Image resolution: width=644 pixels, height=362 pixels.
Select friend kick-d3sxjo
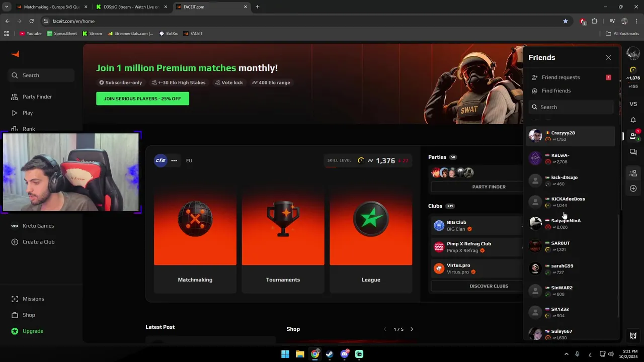tap(571, 180)
